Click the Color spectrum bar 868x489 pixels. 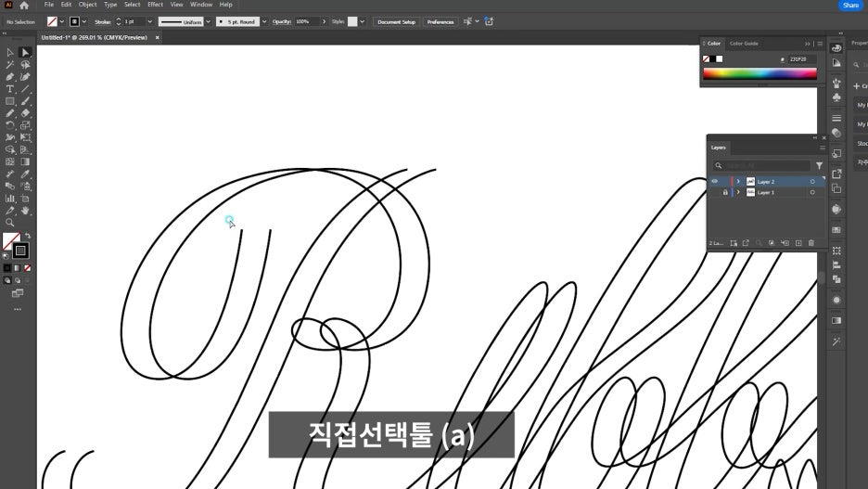[760, 73]
